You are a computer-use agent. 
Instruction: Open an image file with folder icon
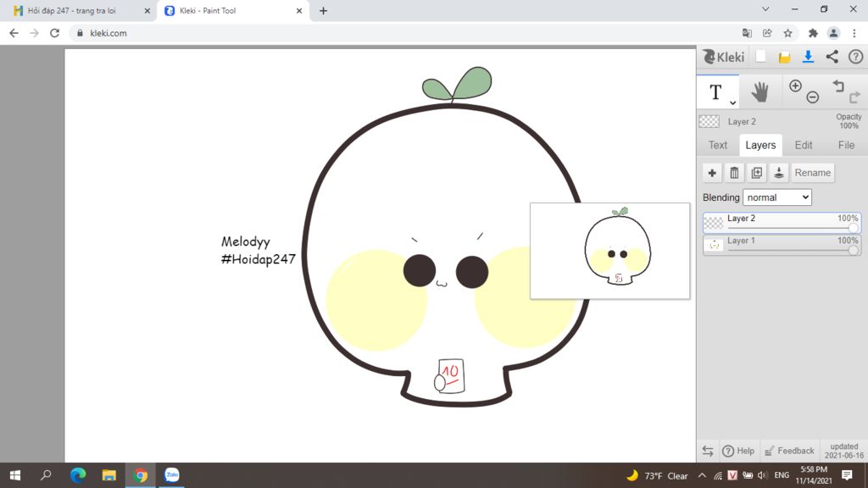point(784,57)
